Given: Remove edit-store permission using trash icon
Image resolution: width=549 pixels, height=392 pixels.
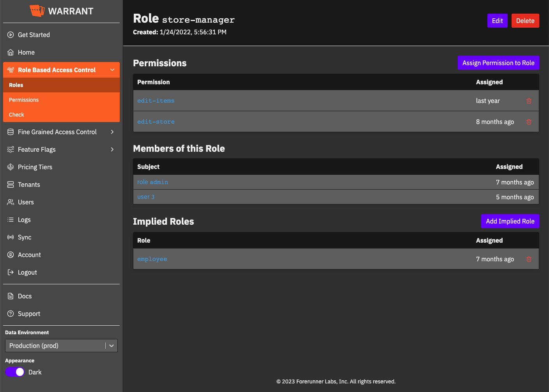Looking at the screenshot, I should pos(529,122).
